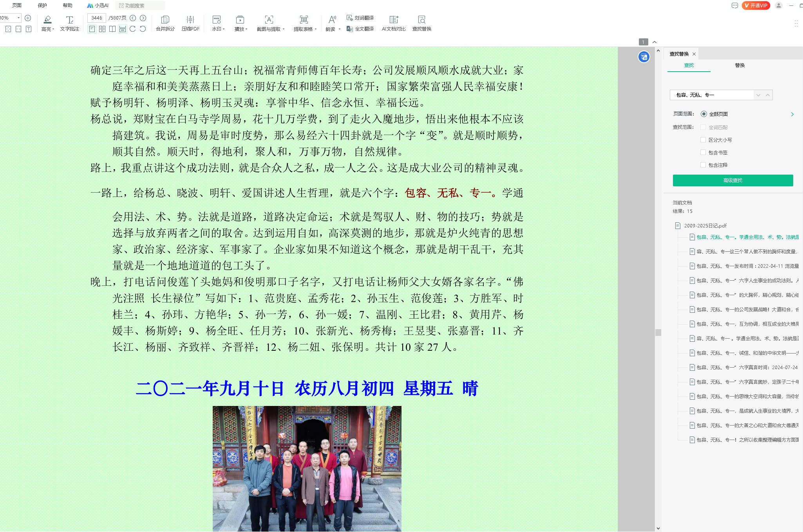Click the compress PDF (压缩PDF) icon
Screen dimensions: 803x532
(190, 20)
